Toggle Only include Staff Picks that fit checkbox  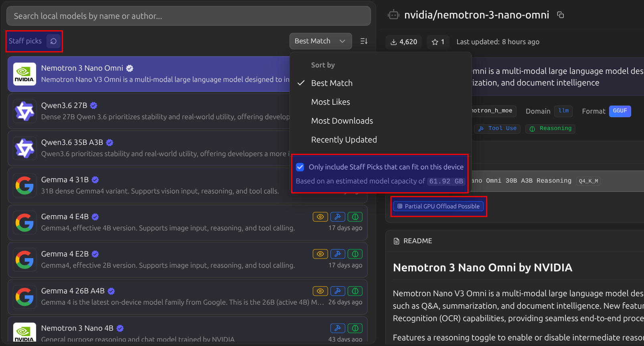tap(300, 167)
